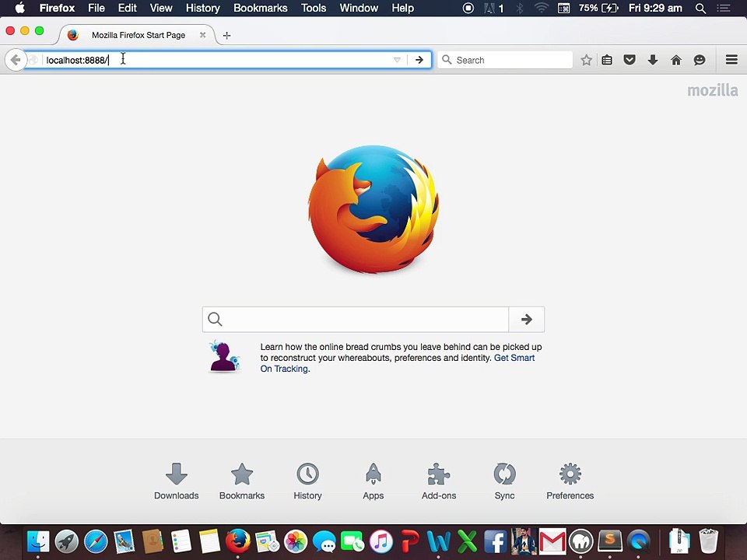Image resolution: width=747 pixels, height=560 pixels.
Task: Open Add-ons puzzle piece on start page
Action: [x=439, y=481]
